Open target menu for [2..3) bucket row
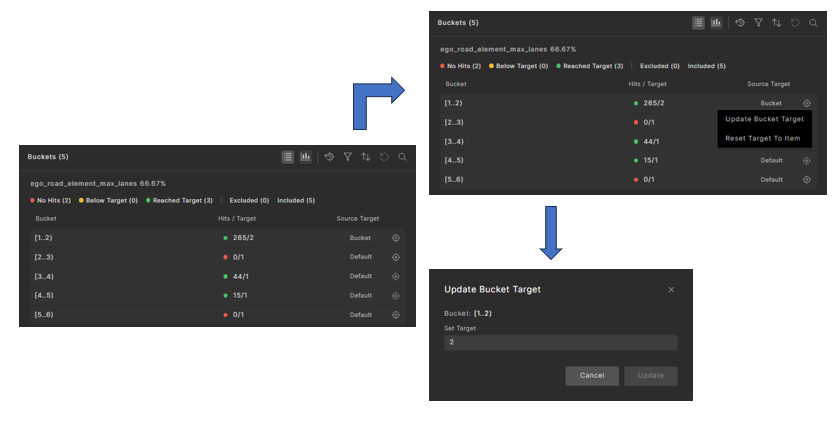840x423 pixels. point(396,257)
